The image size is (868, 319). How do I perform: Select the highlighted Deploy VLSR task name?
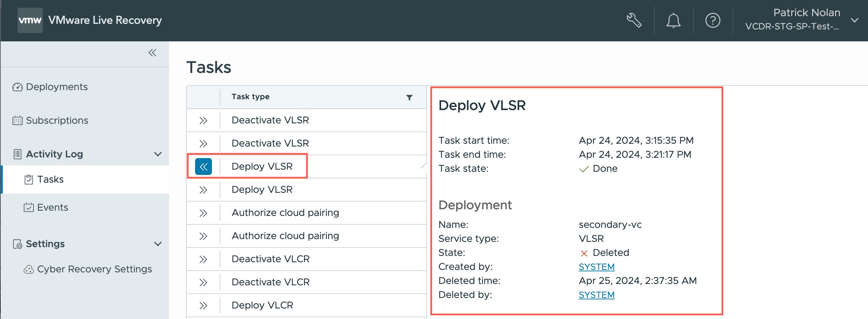click(x=262, y=167)
